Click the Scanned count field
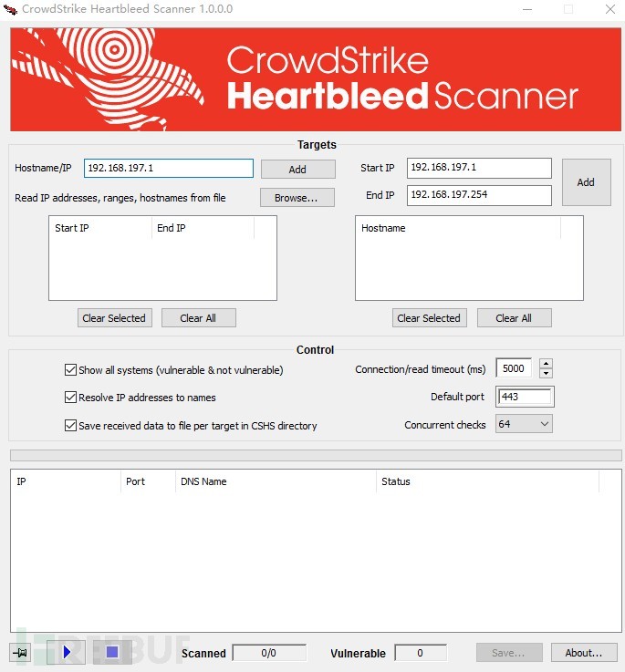The width and height of the screenshot is (625, 672). click(269, 653)
